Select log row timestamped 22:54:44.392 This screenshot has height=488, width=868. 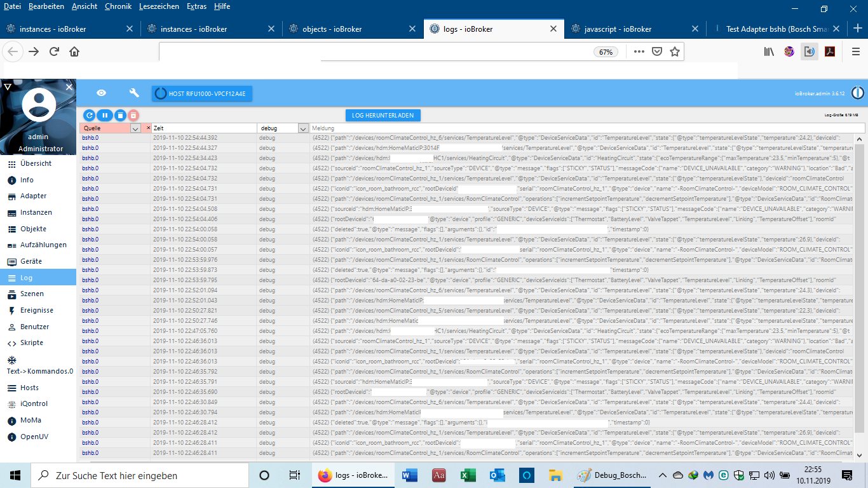click(x=467, y=137)
